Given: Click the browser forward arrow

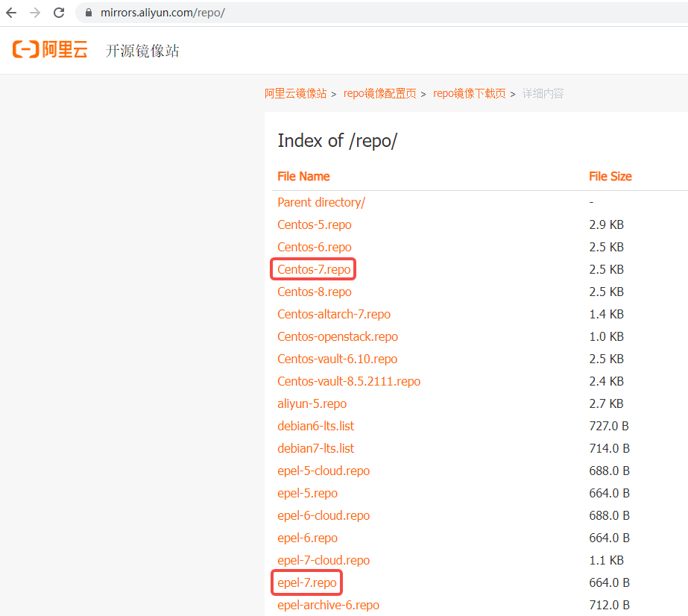Looking at the screenshot, I should pos(35,13).
